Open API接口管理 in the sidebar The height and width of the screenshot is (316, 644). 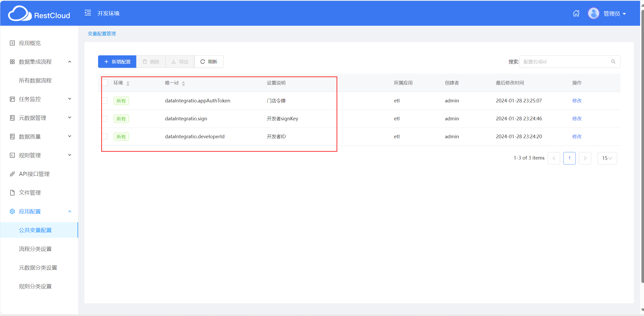coord(34,174)
